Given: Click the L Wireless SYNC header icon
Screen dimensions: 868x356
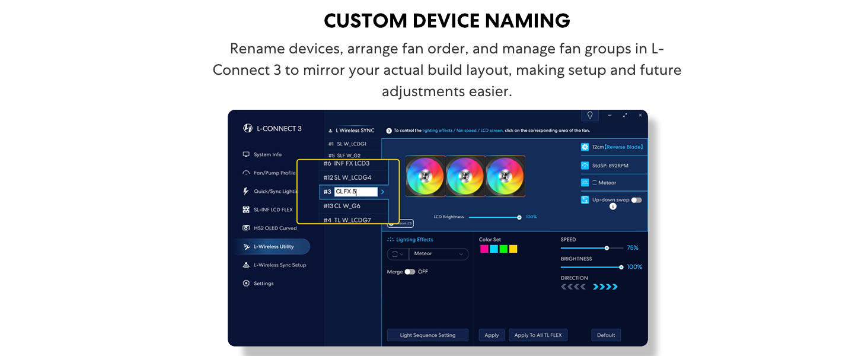Looking at the screenshot, I should pos(330,131).
